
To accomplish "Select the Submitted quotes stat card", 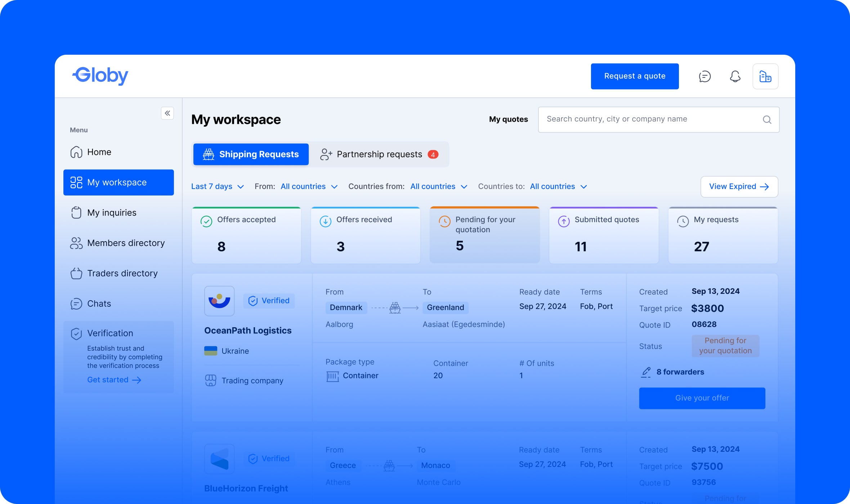I will [604, 235].
